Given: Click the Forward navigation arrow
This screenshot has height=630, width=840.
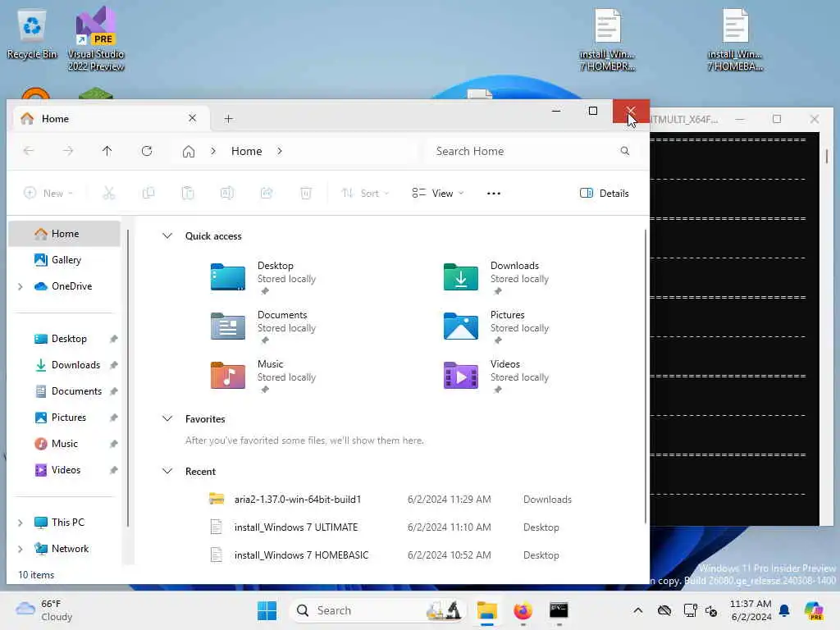Looking at the screenshot, I should click(x=68, y=151).
